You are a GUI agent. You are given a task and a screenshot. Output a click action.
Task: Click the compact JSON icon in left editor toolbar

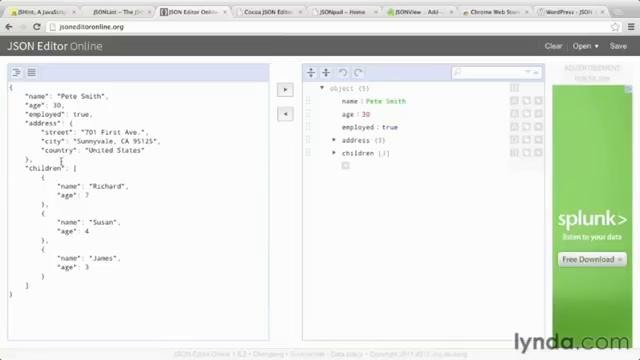(x=31, y=73)
